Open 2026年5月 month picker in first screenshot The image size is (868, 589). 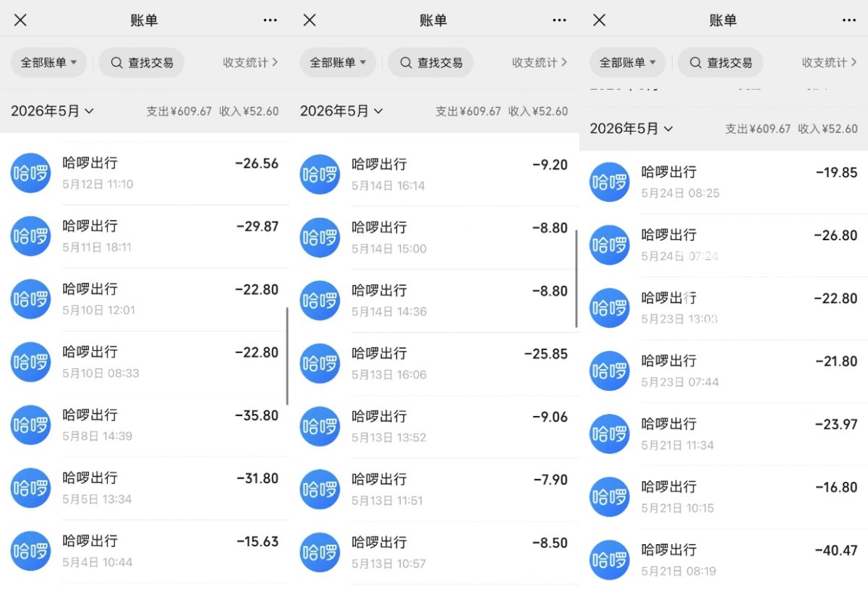coord(52,111)
